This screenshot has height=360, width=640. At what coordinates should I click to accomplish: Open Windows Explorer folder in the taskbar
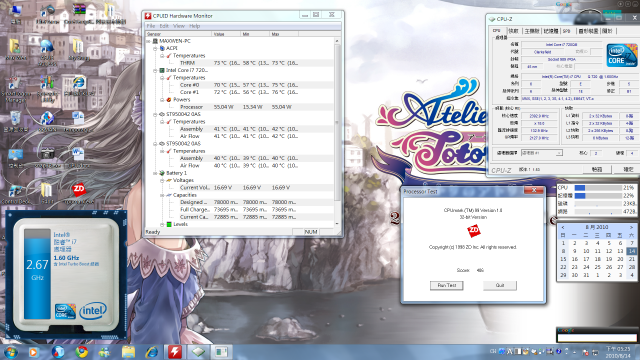(x=128, y=352)
